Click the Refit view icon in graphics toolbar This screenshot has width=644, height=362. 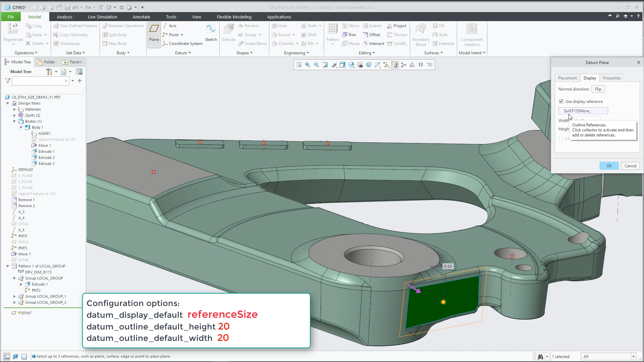pos(299,65)
